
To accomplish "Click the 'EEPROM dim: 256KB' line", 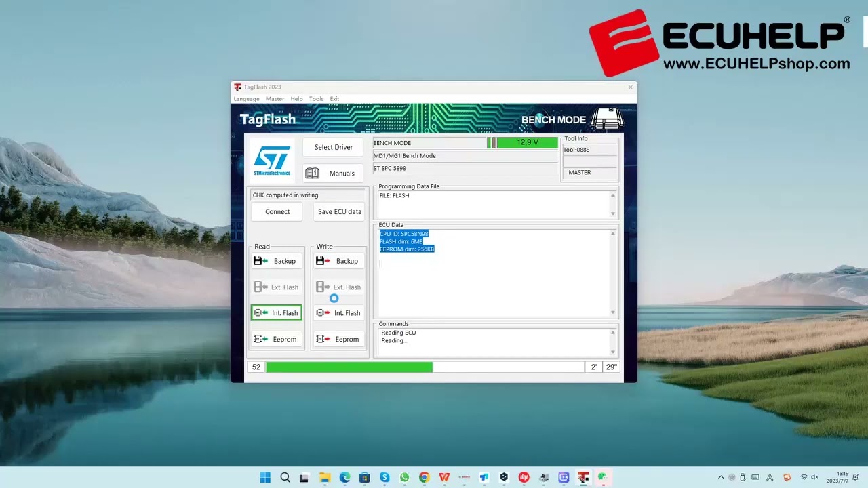I will pos(407,249).
